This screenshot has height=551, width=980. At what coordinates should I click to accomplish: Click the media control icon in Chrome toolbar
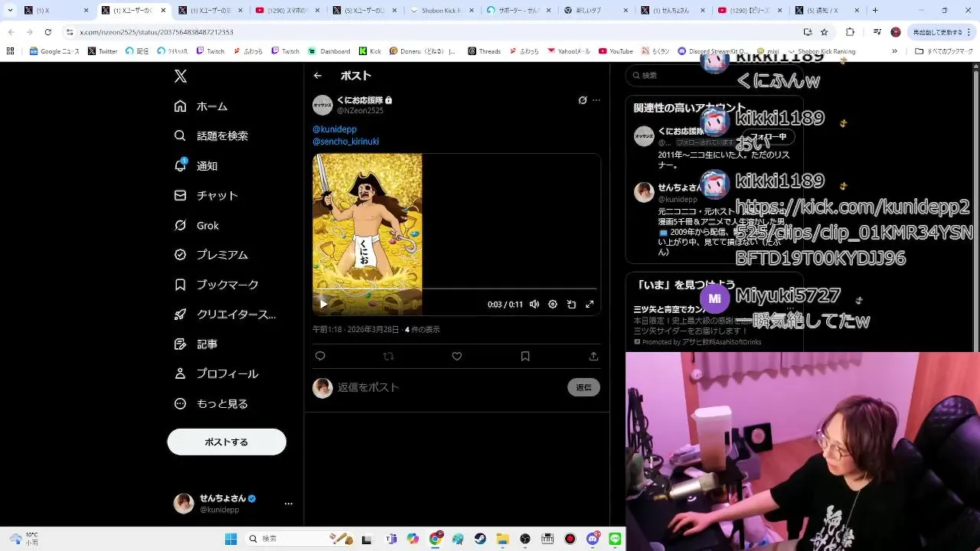point(877,32)
